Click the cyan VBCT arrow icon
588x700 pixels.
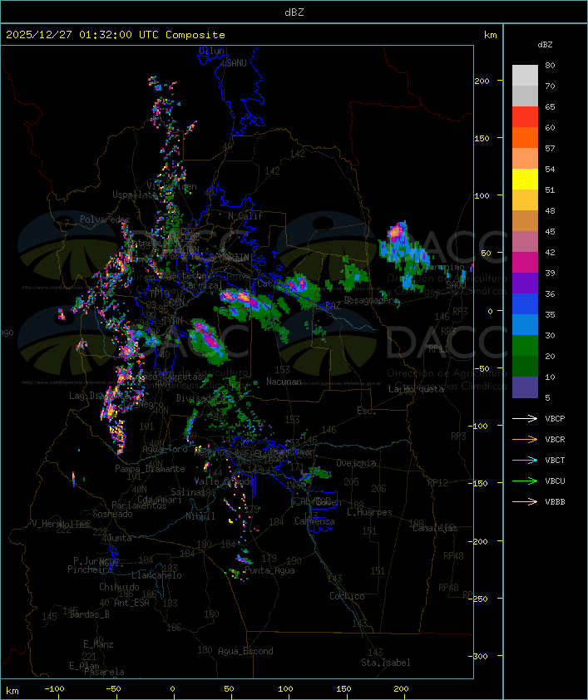pyautogui.click(x=525, y=460)
